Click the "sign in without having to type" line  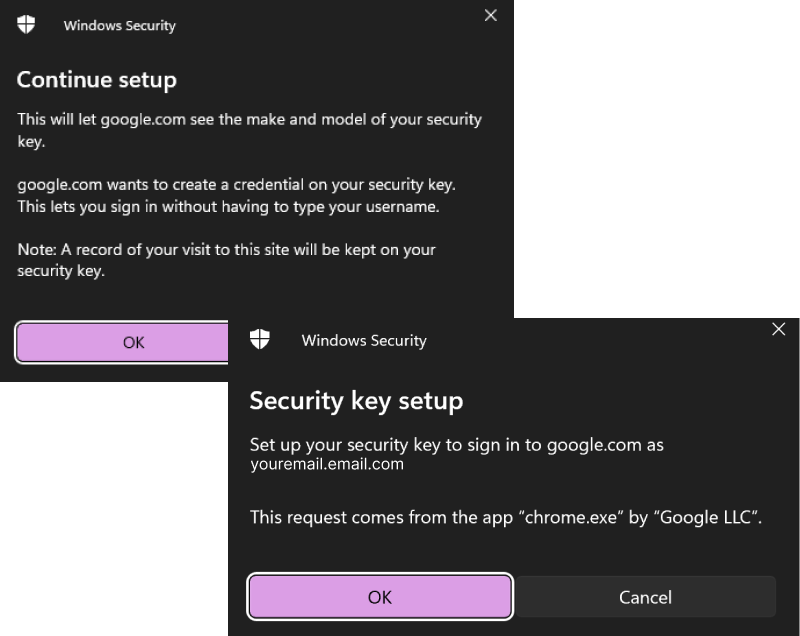coord(228,207)
